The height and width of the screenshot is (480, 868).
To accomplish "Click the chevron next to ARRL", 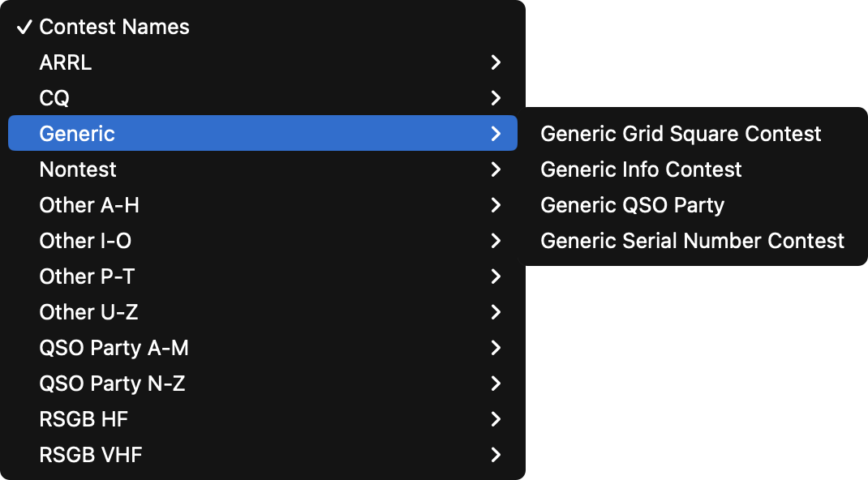I will coord(496,62).
